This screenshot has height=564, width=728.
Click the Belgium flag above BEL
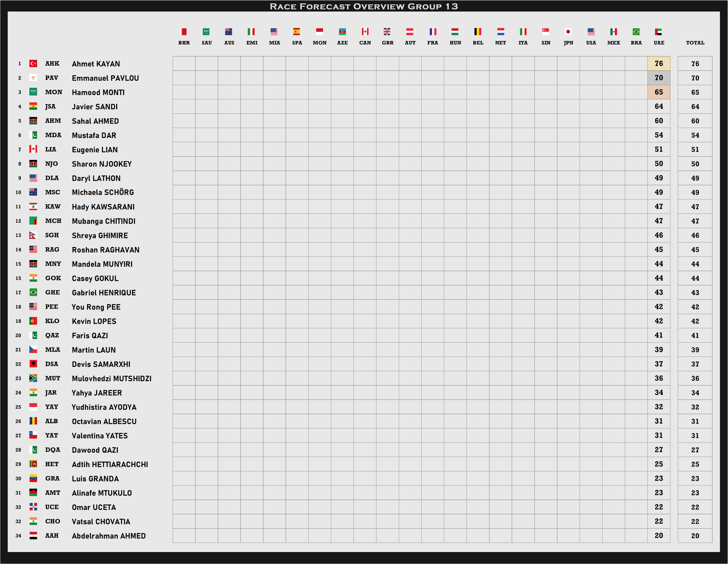(x=478, y=32)
